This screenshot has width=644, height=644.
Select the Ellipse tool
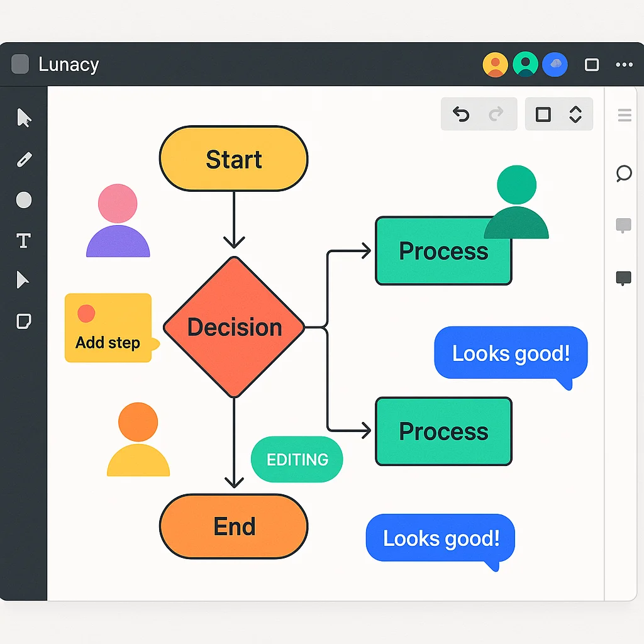point(23,200)
